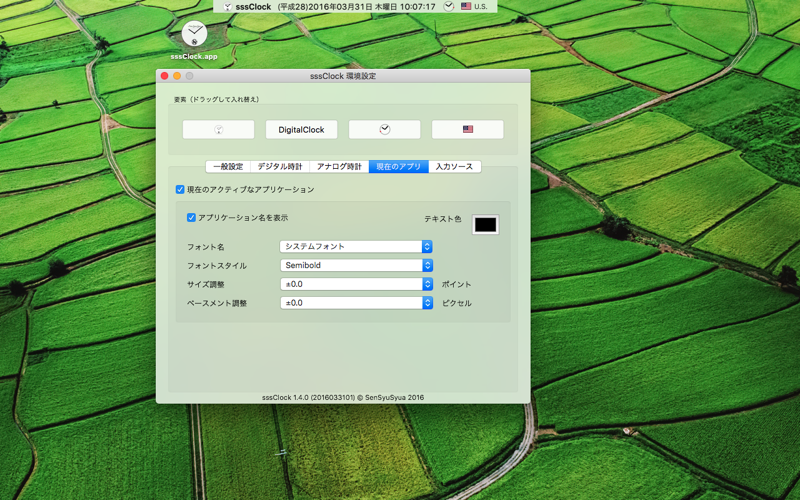
Task: Toggle アプリケーション名を表示 checkbox
Action: tap(191, 218)
